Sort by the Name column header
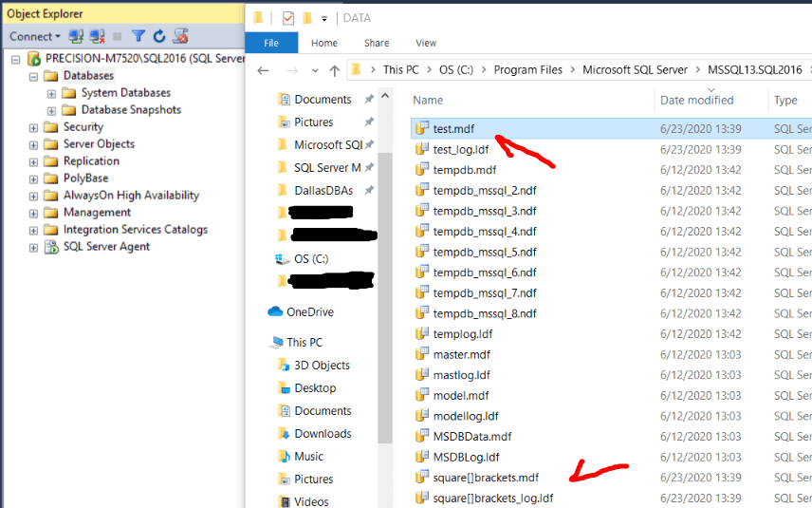Viewport: 812px width, 508px height. pyautogui.click(x=428, y=100)
